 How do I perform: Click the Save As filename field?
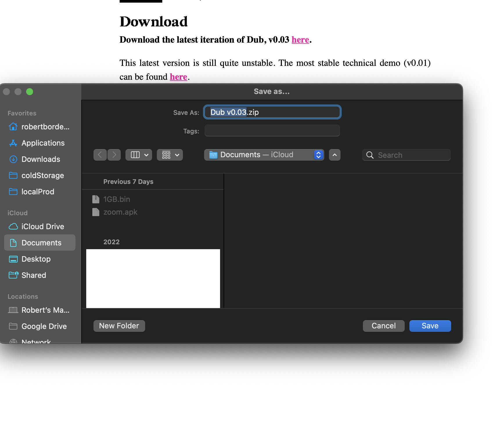[272, 112]
